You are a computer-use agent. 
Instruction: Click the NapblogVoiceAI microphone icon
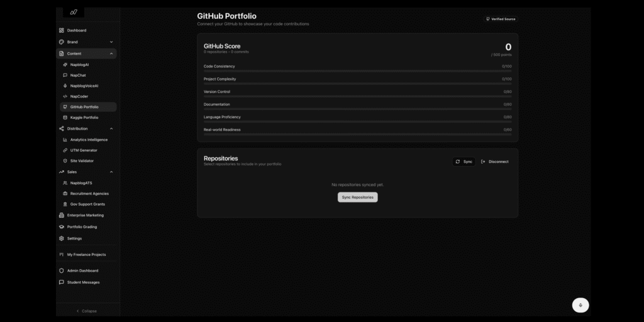coord(65,86)
